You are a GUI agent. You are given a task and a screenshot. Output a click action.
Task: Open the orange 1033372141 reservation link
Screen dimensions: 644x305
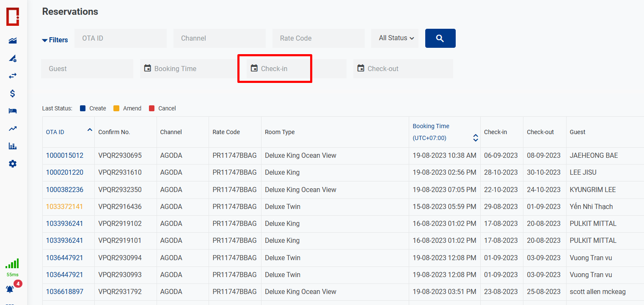pyautogui.click(x=65, y=207)
